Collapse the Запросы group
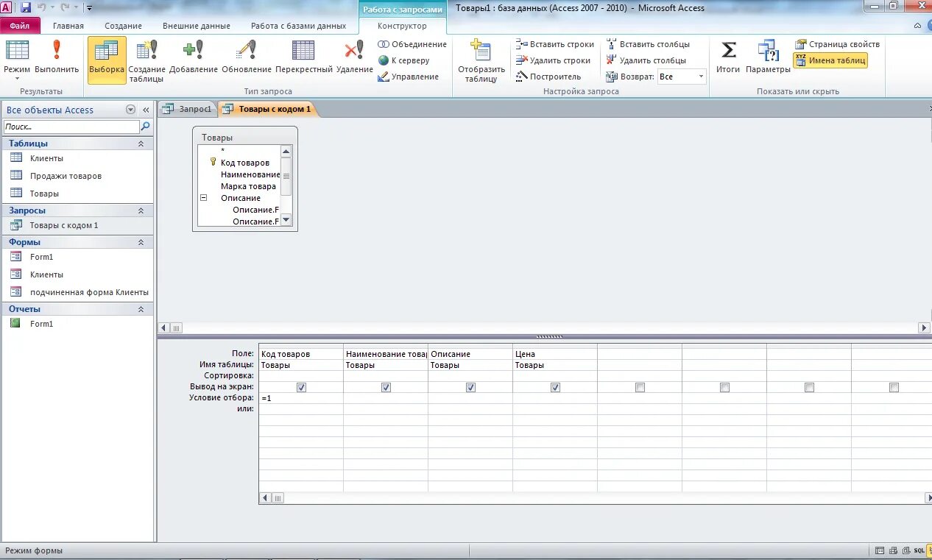Image resolution: width=932 pixels, height=560 pixels. click(x=141, y=210)
